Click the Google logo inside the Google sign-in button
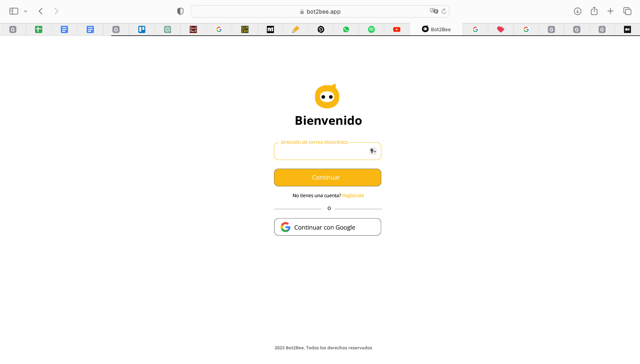640x364 pixels. click(286, 227)
